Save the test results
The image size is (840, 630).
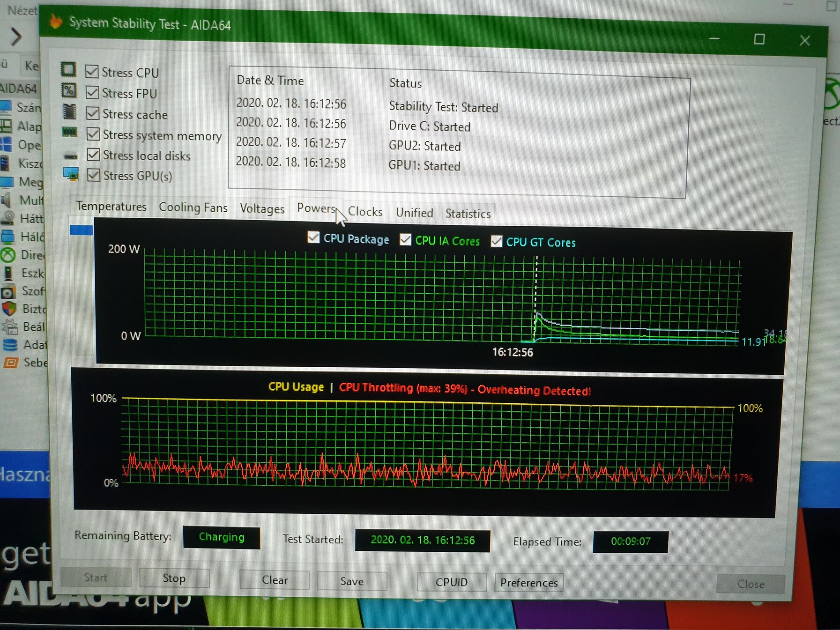[x=352, y=581]
